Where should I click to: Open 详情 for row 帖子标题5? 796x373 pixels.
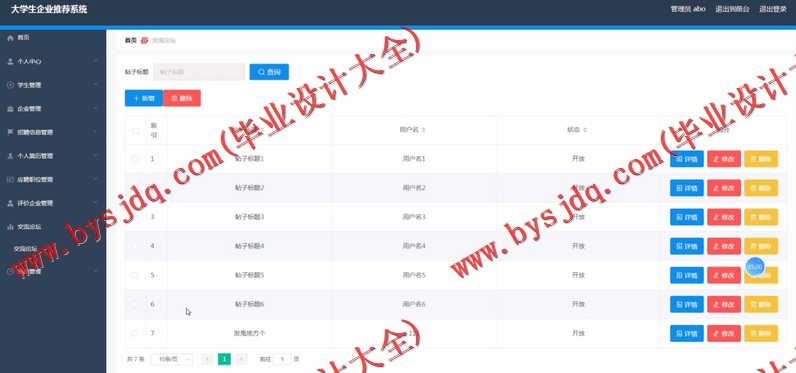pyautogui.click(x=687, y=275)
